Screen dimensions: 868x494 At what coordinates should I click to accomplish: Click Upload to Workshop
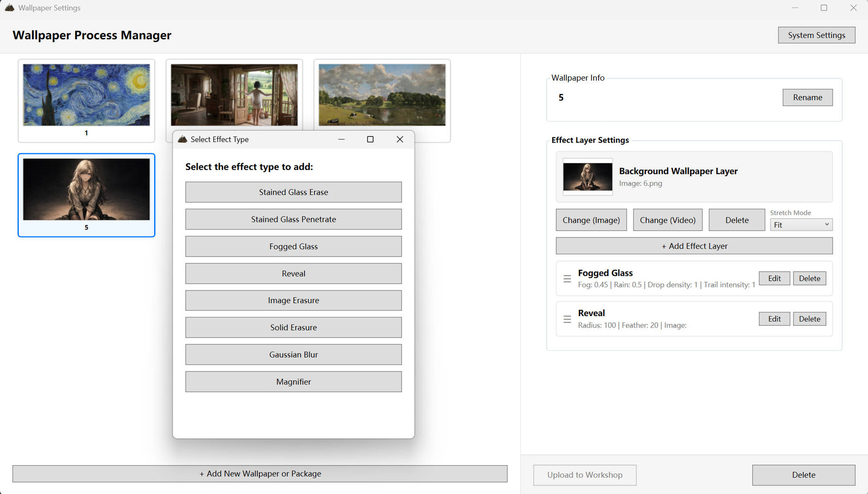coord(584,475)
